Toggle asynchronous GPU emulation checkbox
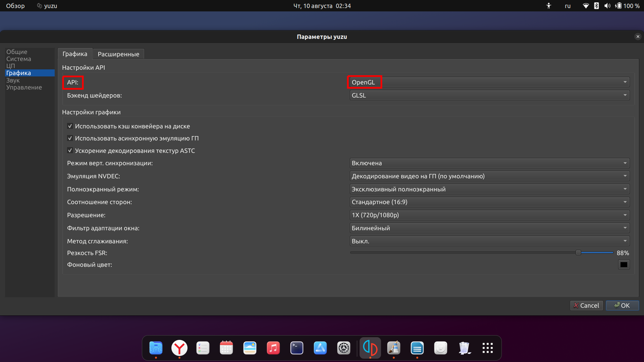The height and width of the screenshot is (362, 644). (70, 138)
